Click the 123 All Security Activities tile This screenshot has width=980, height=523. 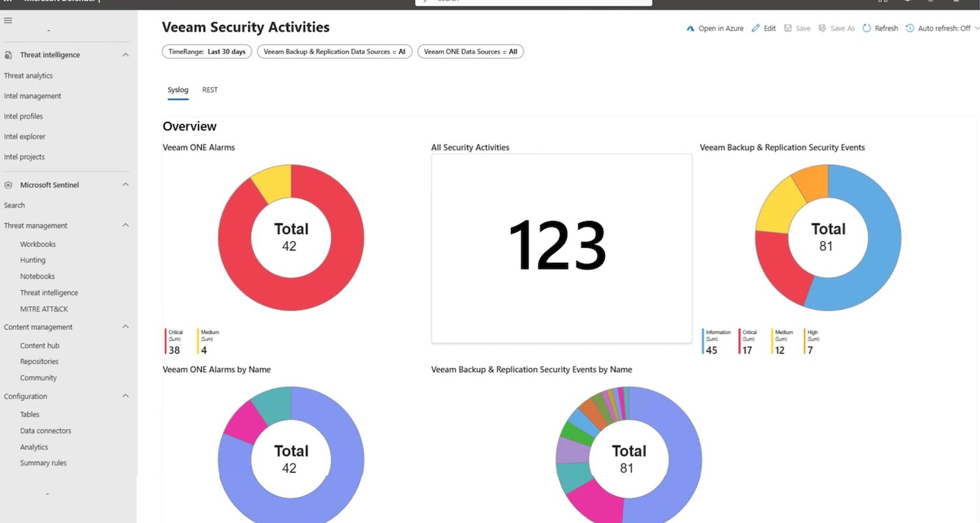point(561,248)
